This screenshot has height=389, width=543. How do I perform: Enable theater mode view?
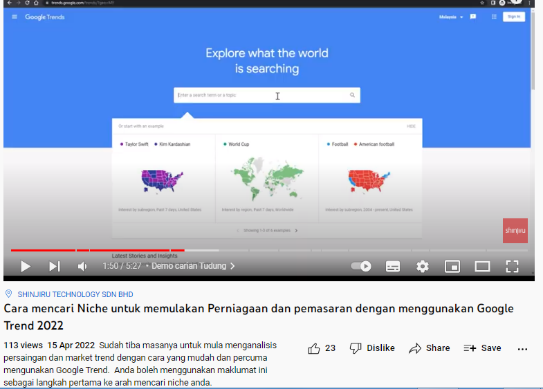[x=482, y=266]
